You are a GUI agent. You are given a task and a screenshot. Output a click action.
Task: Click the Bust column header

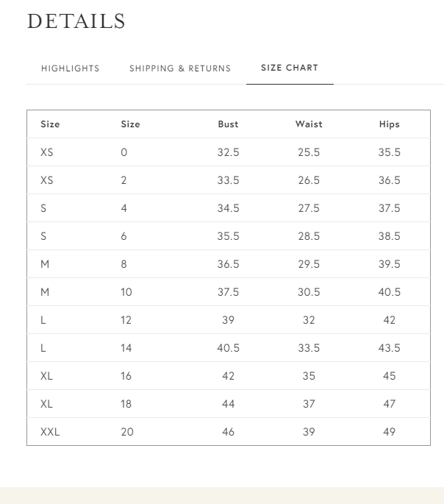click(x=228, y=124)
